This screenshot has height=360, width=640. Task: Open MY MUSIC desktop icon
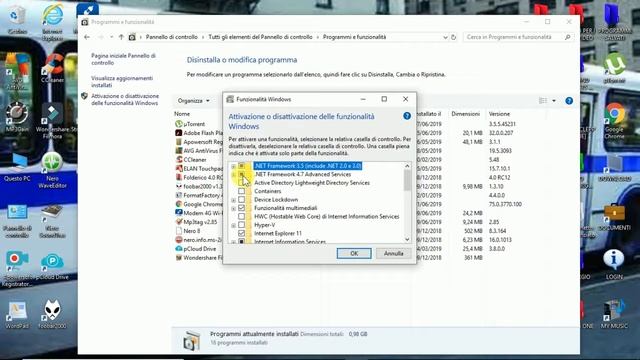pos(614,314)
